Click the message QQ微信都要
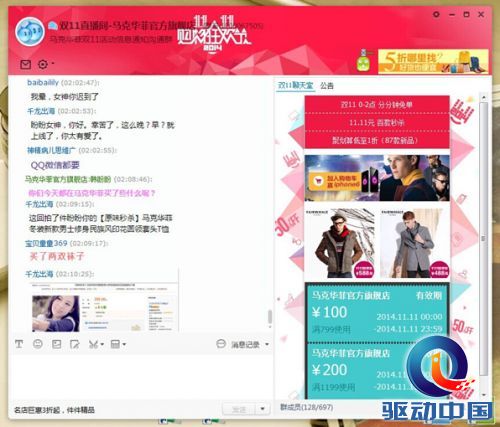Image resolution: width=500 pixels, height=427 pixels. [x=55, y=165]
